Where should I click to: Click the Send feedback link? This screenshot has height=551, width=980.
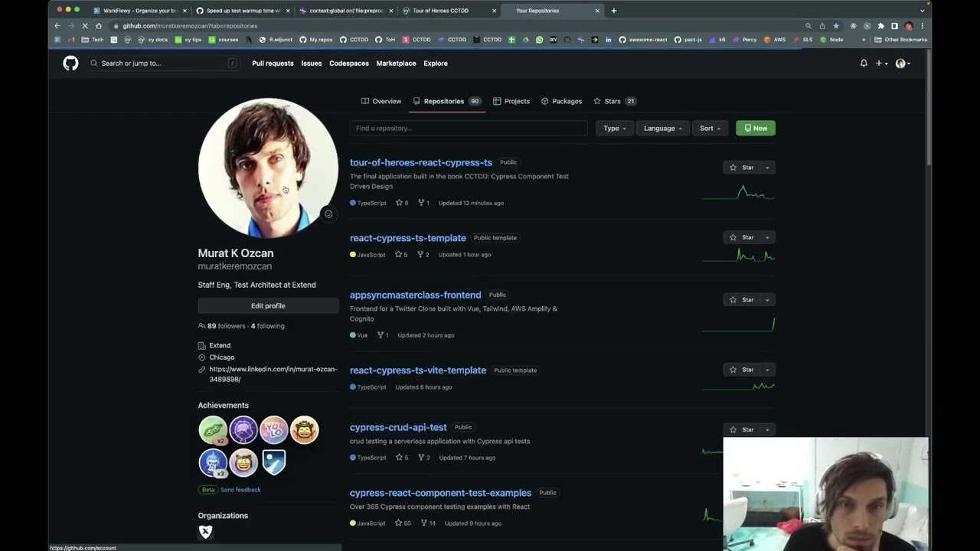240,490
